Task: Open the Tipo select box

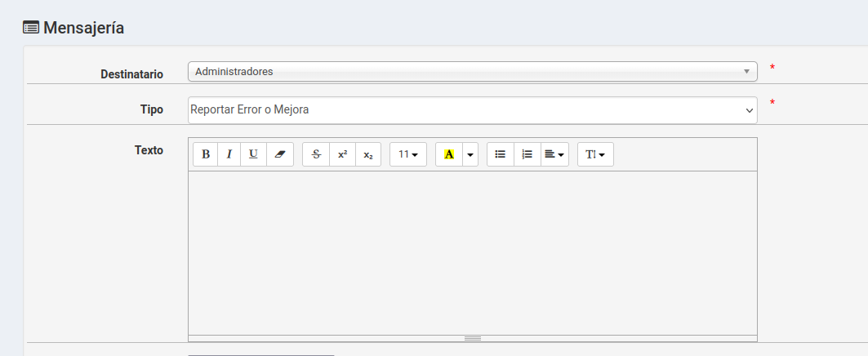Action: point(472,110)
